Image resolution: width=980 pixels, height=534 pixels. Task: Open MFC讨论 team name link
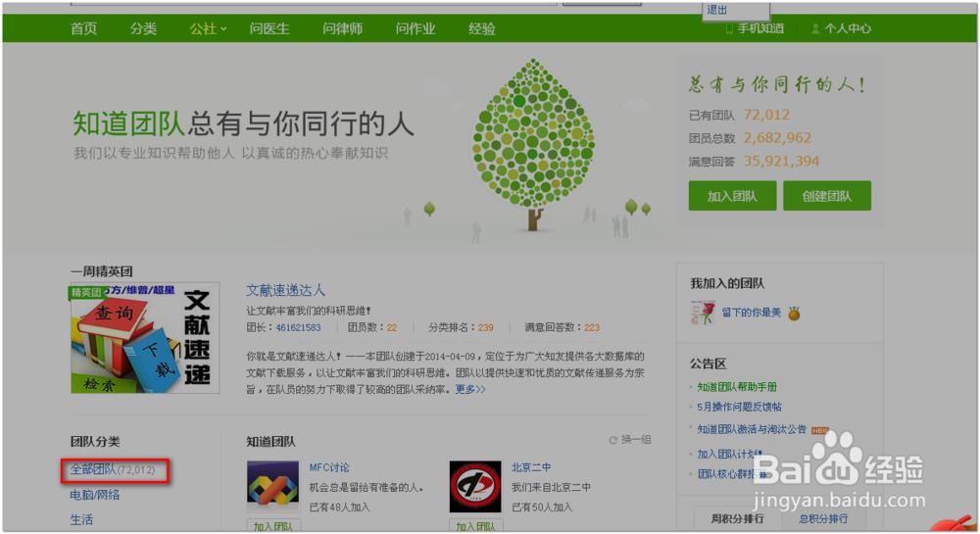(329, 467)
